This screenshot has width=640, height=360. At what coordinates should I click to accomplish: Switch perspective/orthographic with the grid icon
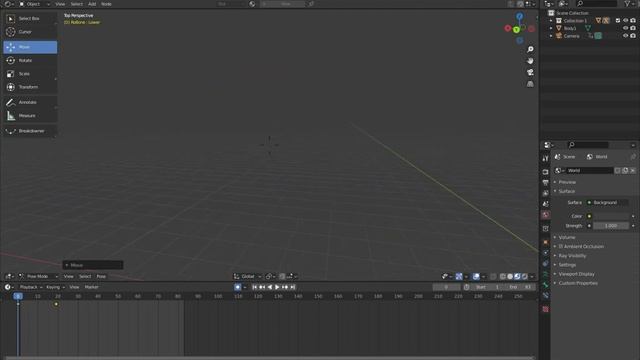[530, 84]
